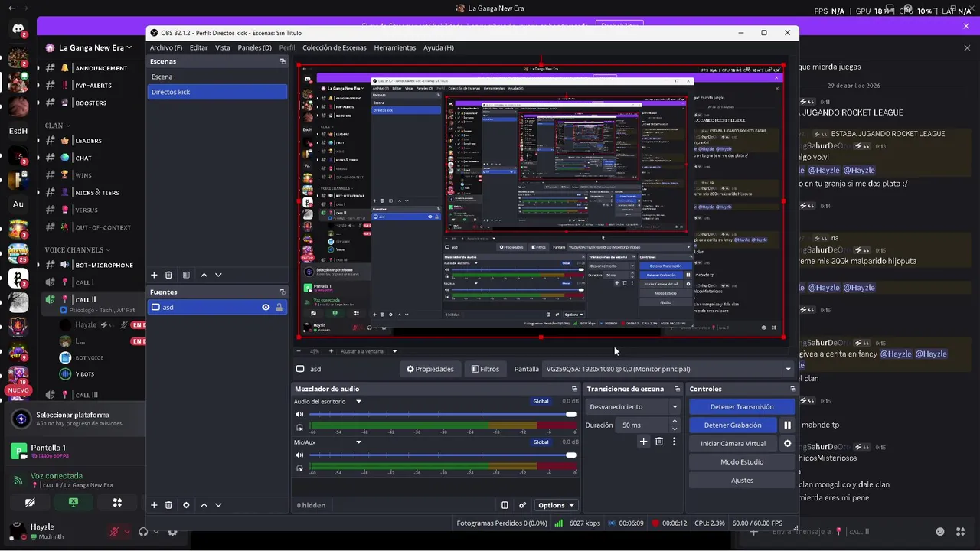The width and height of the screenshot is (980, 551).
Task: Move scene down in Escenas toolbar
Action: 218,275
